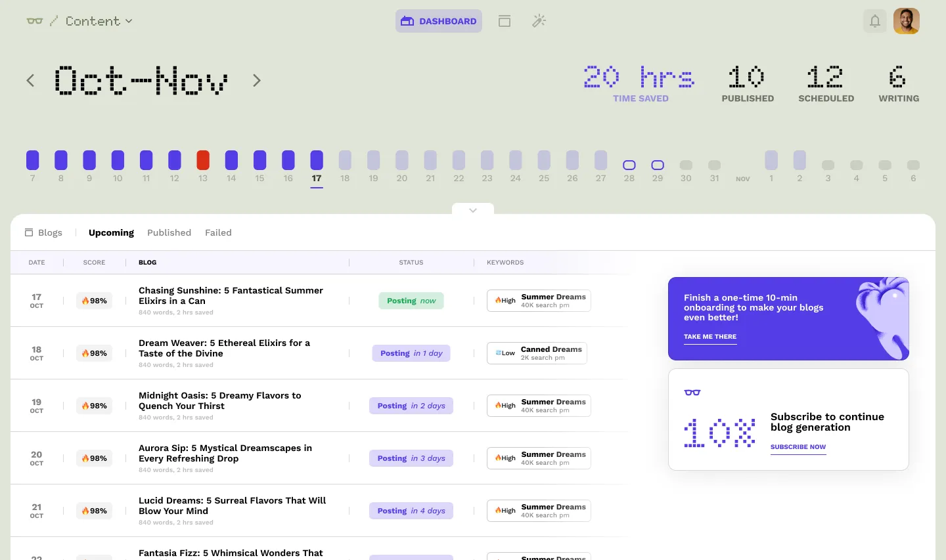Image resolution: width=946 pixels, height=560 pixels.
Task: Toggle the Oct 28 outlined day circle
Action: click(629, 165)
